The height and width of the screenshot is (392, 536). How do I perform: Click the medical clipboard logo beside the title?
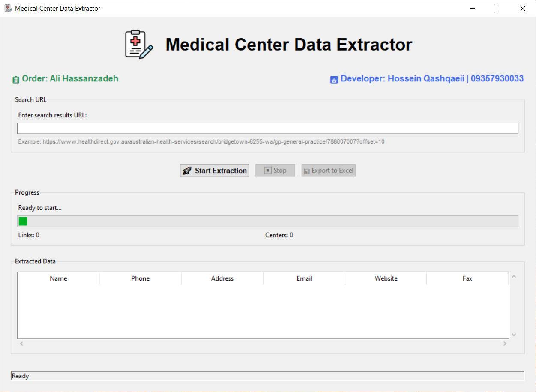[138, 45]
